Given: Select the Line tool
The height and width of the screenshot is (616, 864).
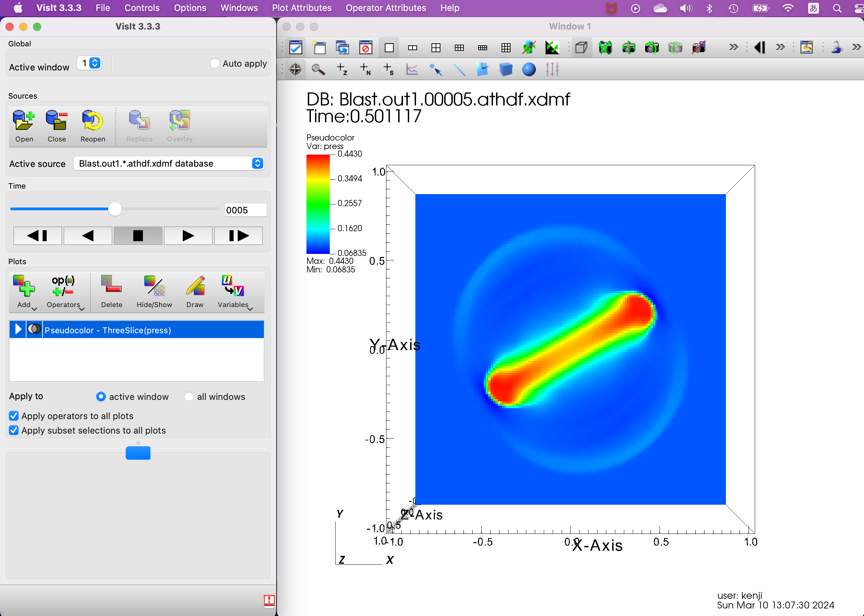Looking at the screenshot, I should 459,69.
